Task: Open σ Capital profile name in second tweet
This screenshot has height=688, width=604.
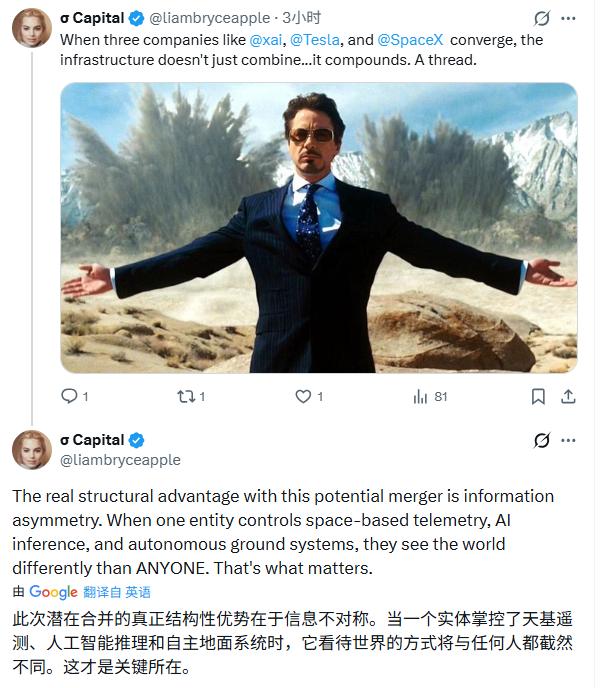Action: tap(92, 440)
